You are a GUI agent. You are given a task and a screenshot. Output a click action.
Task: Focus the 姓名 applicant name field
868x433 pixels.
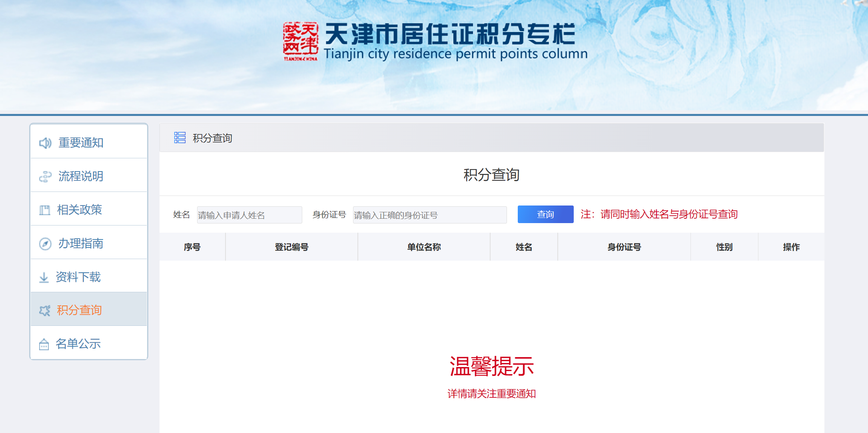pos(249,215)
